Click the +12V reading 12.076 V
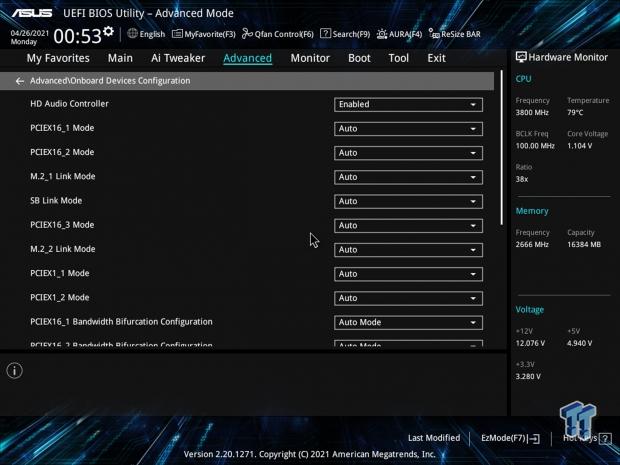Viewport: 620px width, 465px height. pos(530,343)
